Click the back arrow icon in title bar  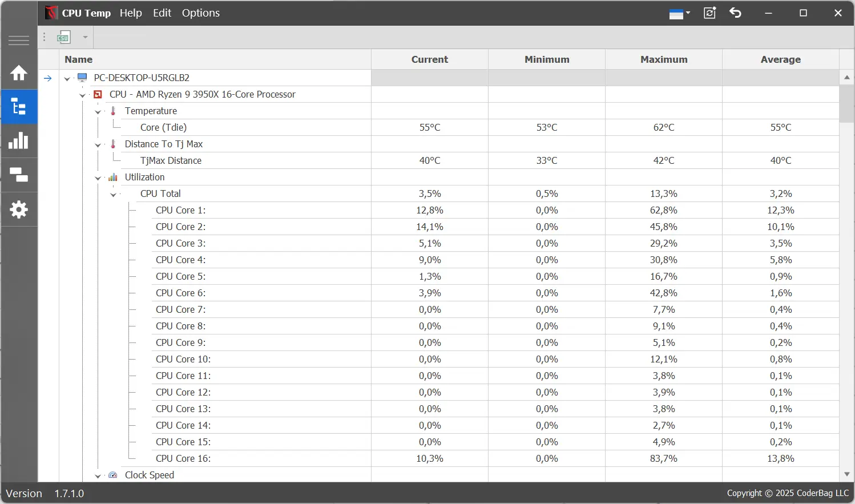[x=736, y=13]
